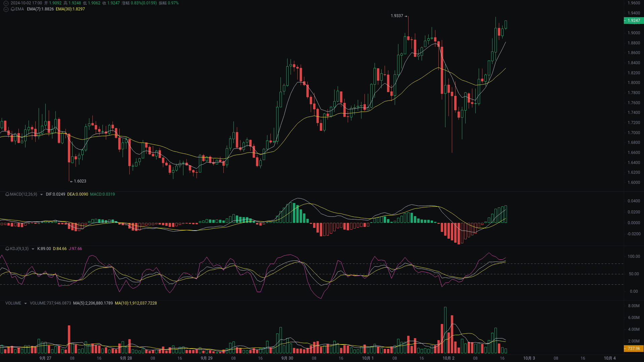Click the 100.00 KDJ axis label
The height and width of the screenshot is (362, 644).
coord(634,256)
